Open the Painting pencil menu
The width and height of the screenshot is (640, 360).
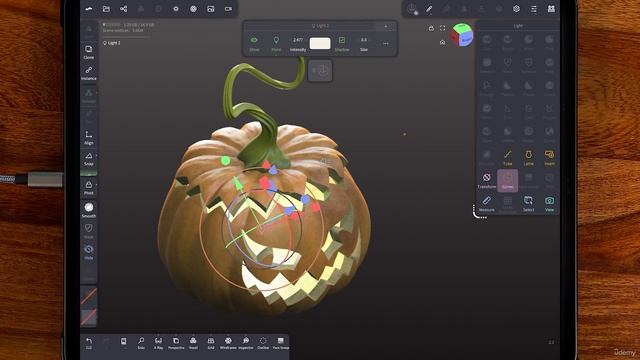coord(429,9)
